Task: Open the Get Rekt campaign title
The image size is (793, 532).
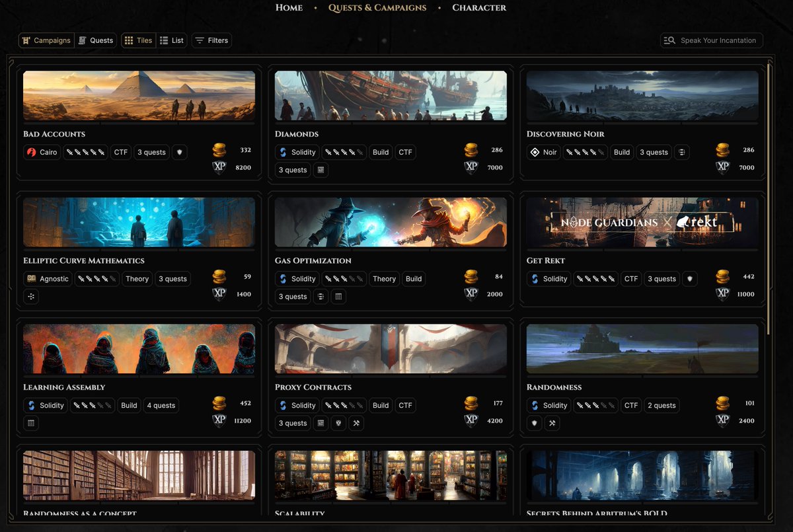Action: (x=546, y=261)
